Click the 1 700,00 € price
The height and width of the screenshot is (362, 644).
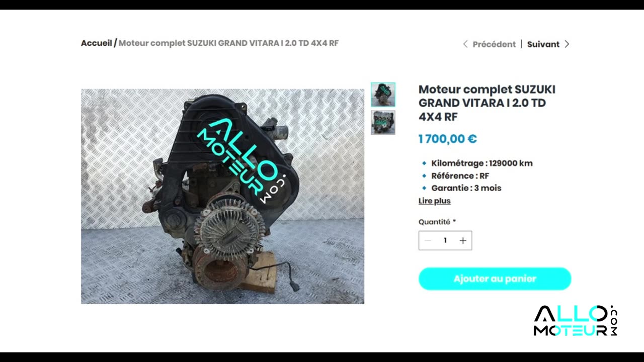tap(448, 139)
